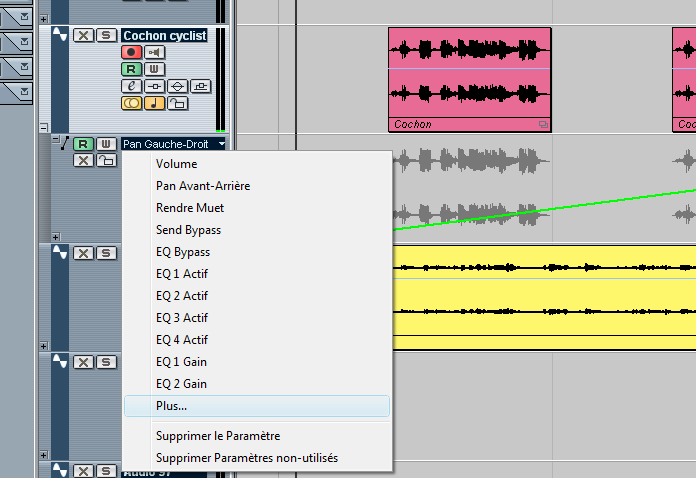Collapse automation lane with minus below Cochon cyclist
This screenshot has width=696, height=478.
[42, 127]
